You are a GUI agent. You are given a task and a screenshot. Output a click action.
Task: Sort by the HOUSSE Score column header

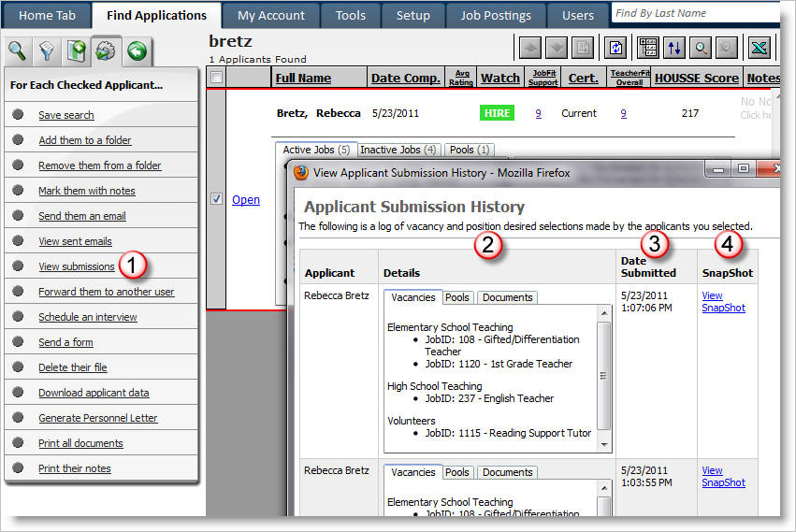[697, 78]
